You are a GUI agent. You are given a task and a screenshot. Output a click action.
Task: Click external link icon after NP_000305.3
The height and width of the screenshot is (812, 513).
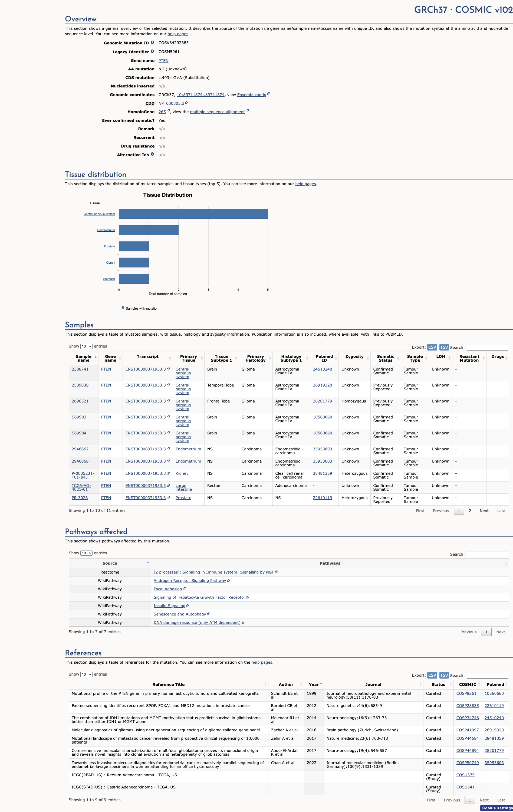tap(187, 103)
